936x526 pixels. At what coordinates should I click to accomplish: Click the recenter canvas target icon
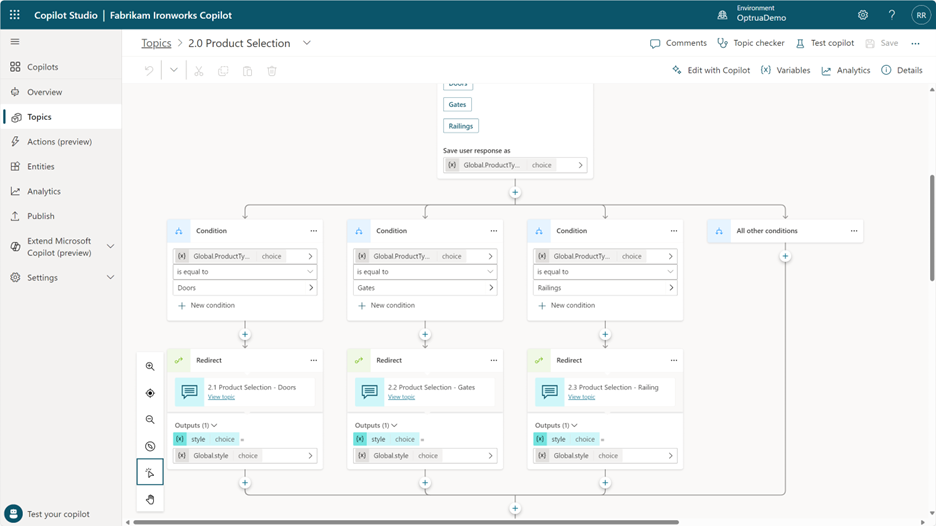[150, 393]
